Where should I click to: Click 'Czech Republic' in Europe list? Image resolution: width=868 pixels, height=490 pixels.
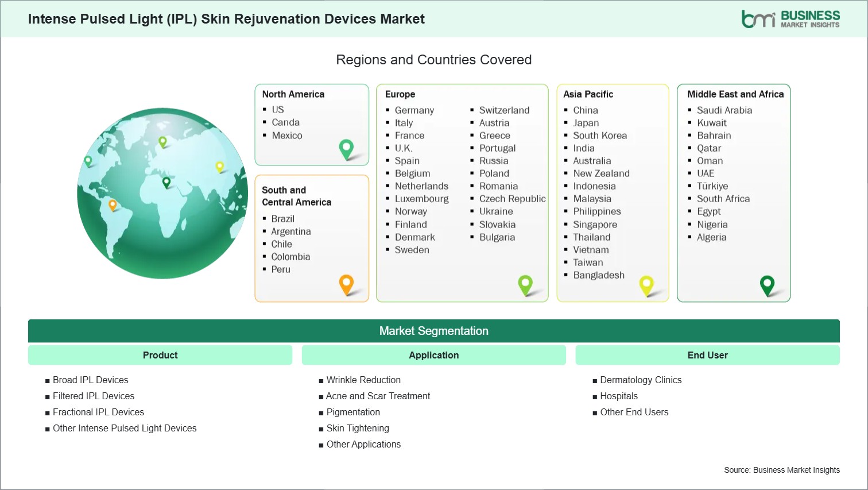[513, 199]
